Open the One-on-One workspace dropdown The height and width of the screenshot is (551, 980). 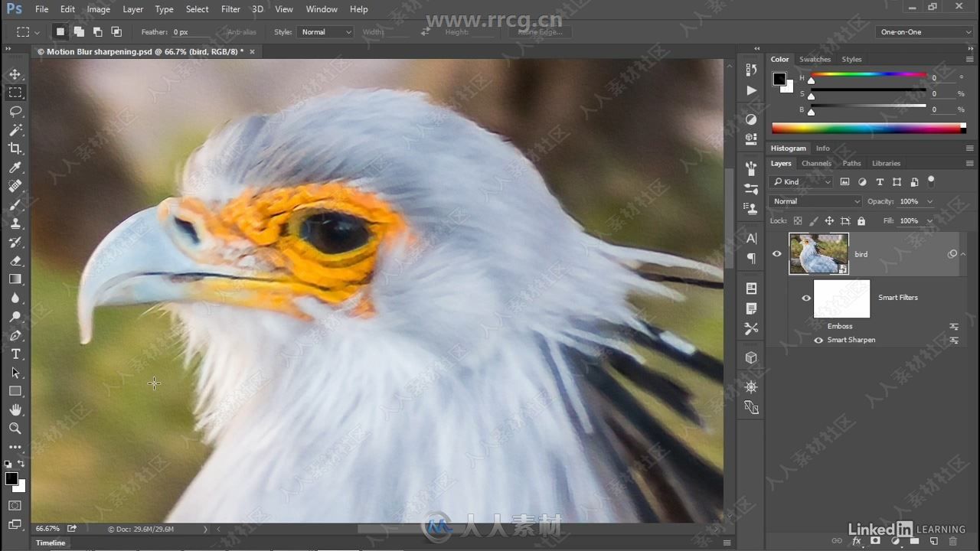coord(924,32)
